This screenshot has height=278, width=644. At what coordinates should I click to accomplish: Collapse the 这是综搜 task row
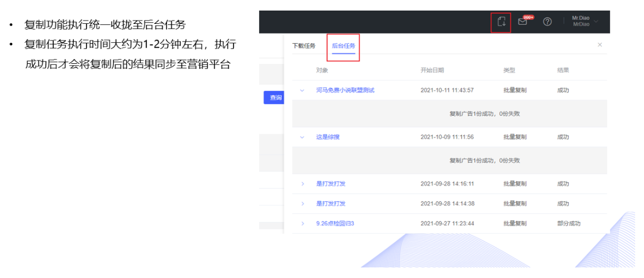click(x=302, y=137)
